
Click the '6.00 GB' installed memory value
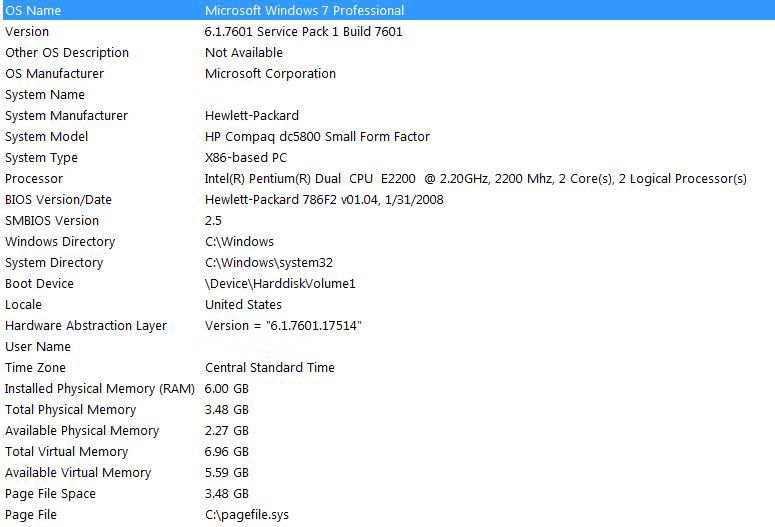(x=226, y=389)
